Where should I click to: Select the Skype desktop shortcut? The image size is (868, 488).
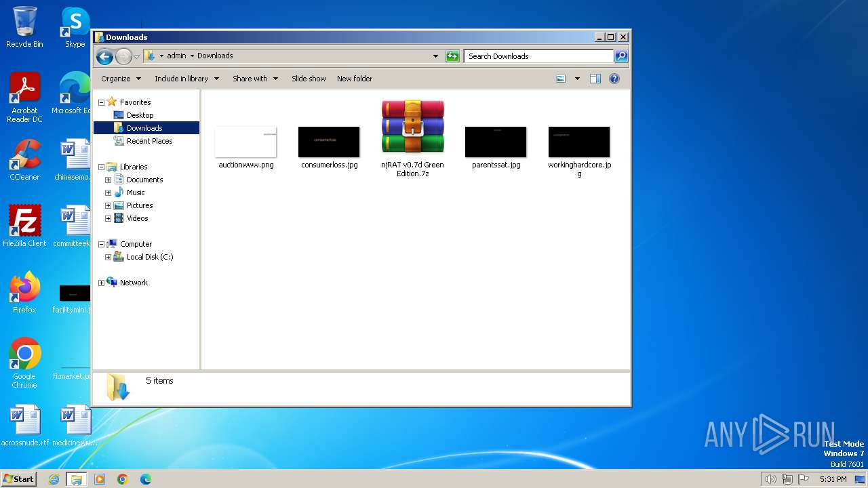point(75,27)
